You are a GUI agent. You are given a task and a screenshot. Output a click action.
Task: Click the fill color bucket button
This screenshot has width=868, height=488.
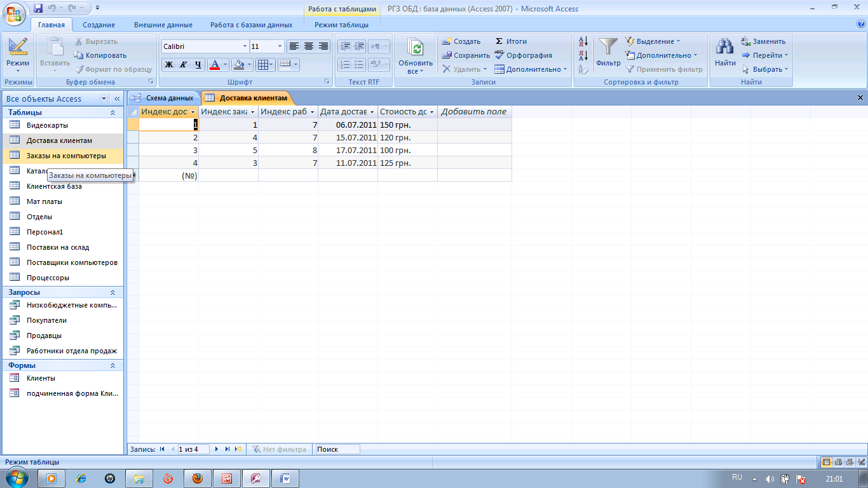pos(238,65)
